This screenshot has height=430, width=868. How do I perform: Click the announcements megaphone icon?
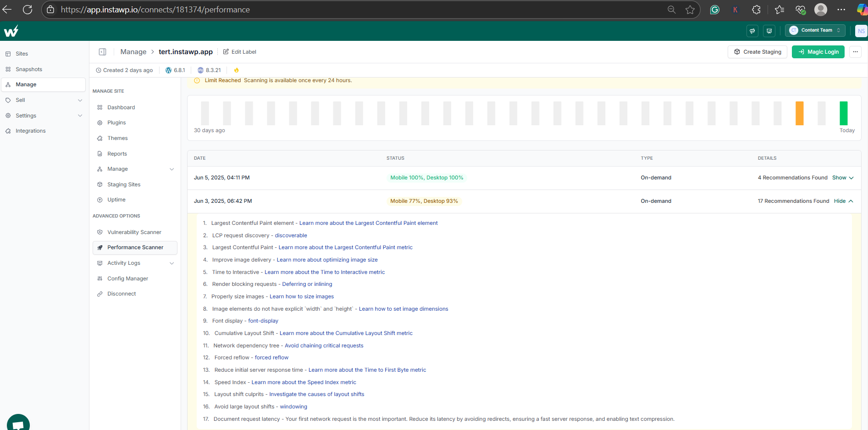752,31
